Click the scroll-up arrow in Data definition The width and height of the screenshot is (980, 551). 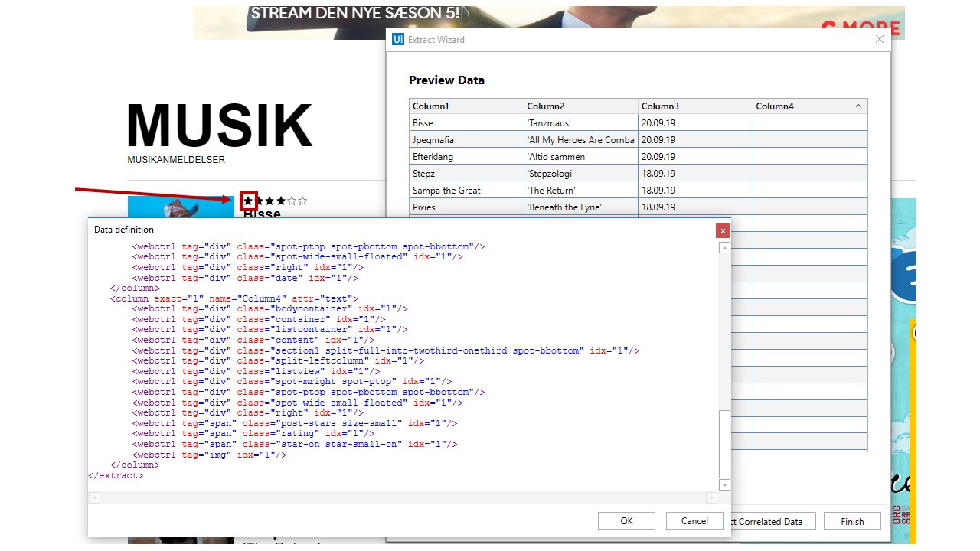pos(724,248)
